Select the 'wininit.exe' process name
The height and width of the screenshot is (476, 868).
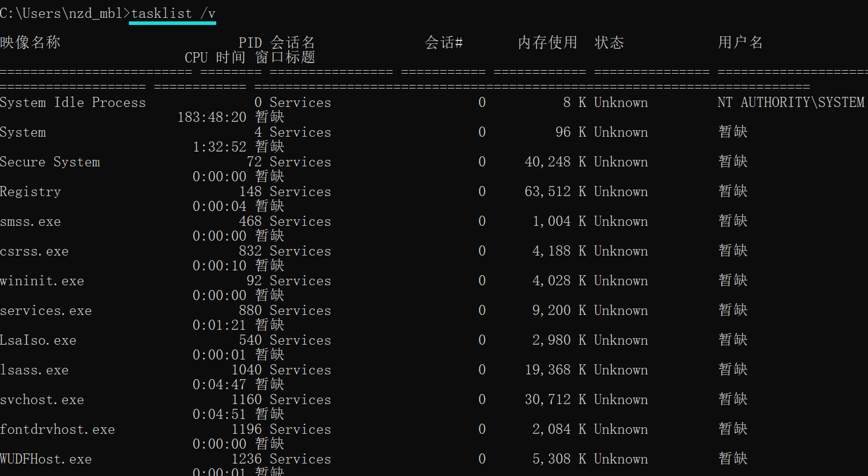42,280
